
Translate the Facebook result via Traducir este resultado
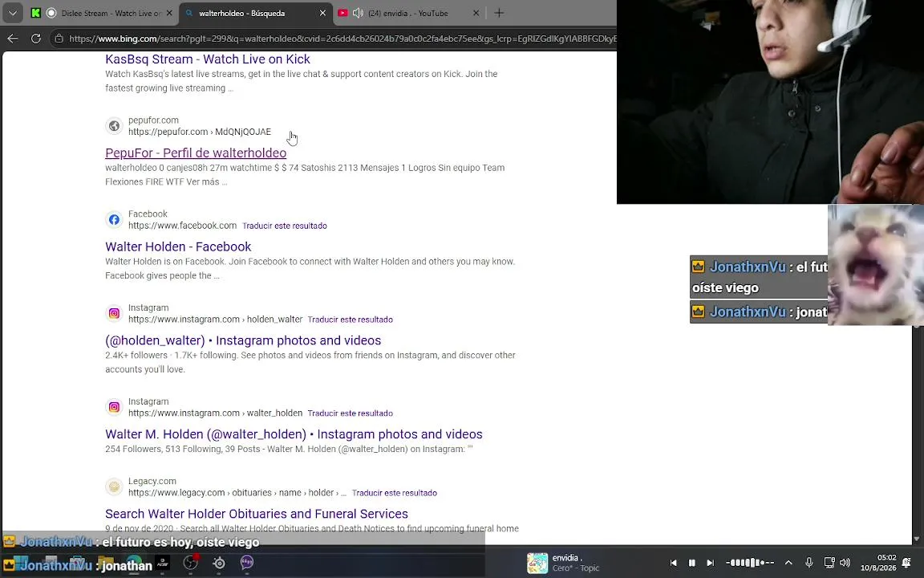[285, 226]
